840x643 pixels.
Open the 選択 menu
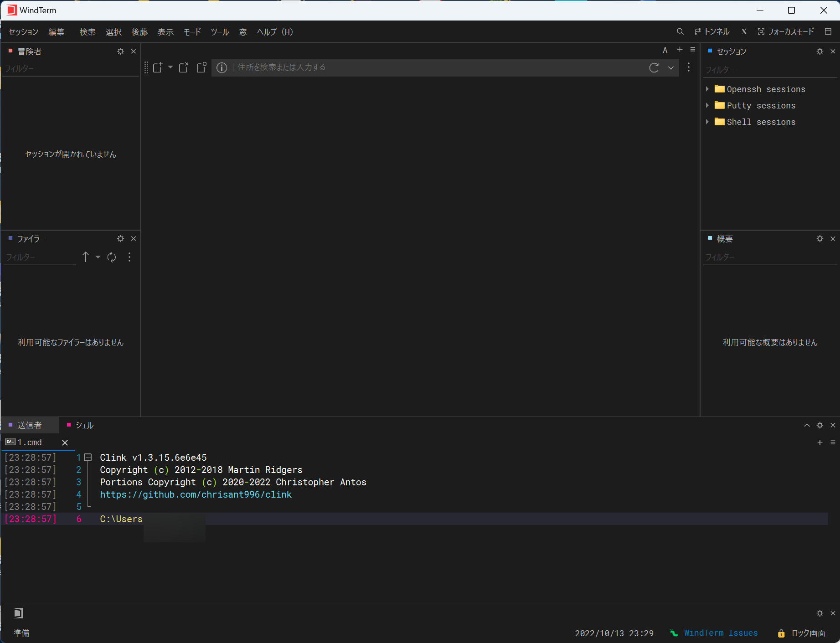click(113, 32)
